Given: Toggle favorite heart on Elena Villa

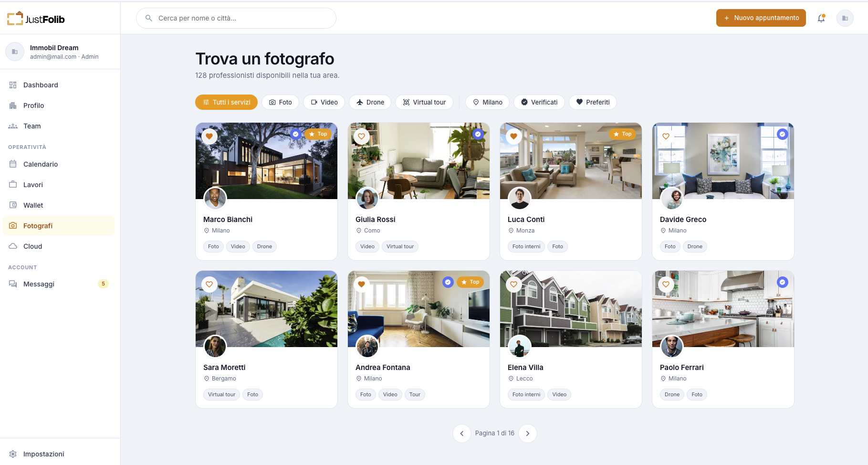Looking at the screenshot, I should [x=514, y=285].
